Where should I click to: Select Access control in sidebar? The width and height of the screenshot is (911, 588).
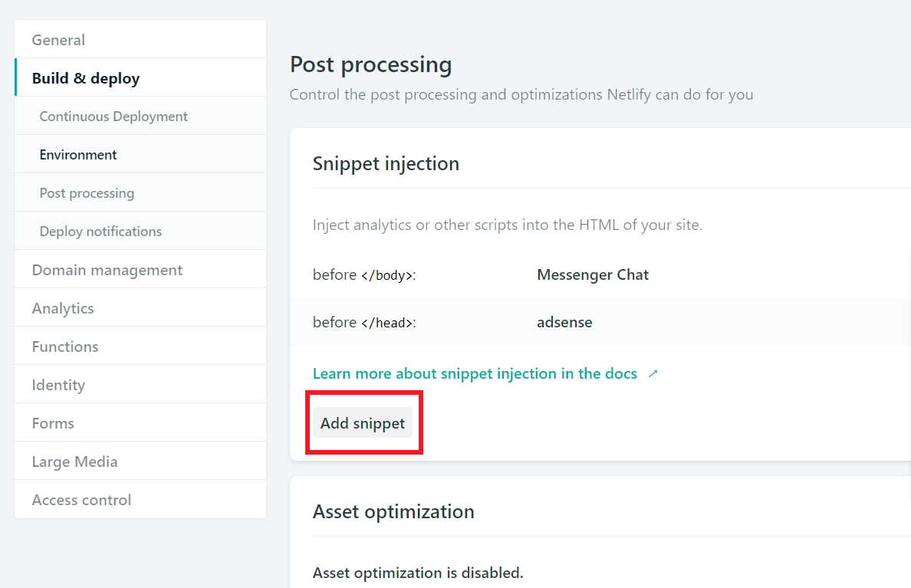point(81,500)
